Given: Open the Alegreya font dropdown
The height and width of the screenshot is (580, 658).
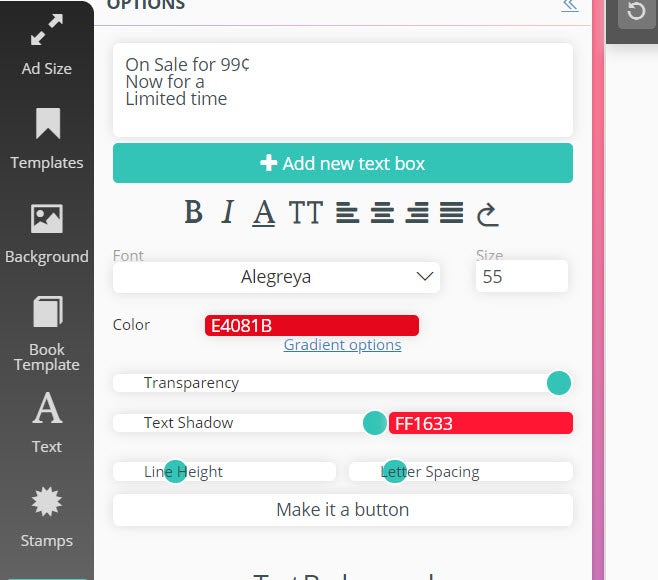Looking at the screenshot, I should pyautogui.click(x=276, y=277).
